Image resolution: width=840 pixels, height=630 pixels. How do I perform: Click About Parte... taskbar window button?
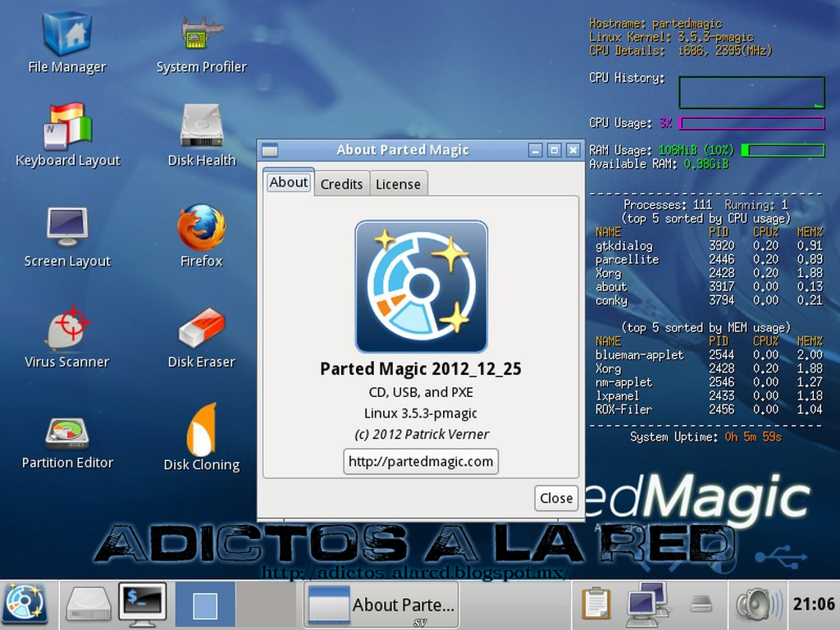(x=381, y=605)
